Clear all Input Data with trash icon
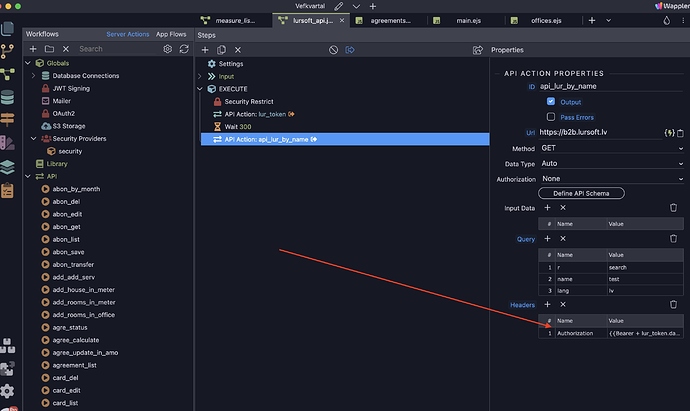The width and height of the screenshot is (690, 411). (x=673, y=208)
